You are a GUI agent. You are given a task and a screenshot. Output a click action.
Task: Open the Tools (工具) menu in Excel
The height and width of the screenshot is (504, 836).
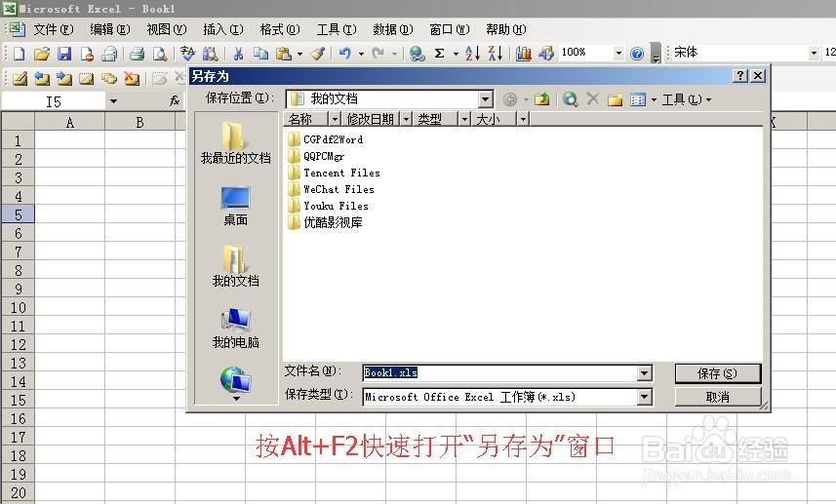[x=336, y=29]
